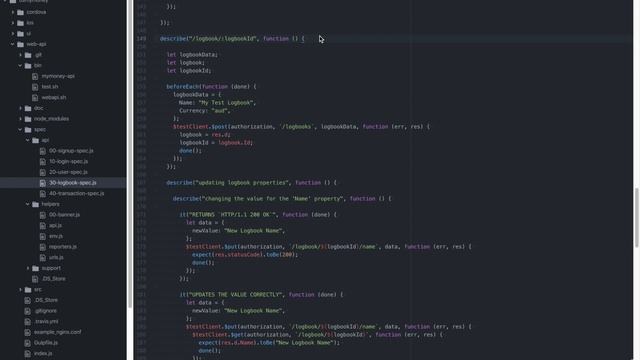Select the web-api folder name
The height and width of the screenshot is (360, 640).
[x=36, y=44]
